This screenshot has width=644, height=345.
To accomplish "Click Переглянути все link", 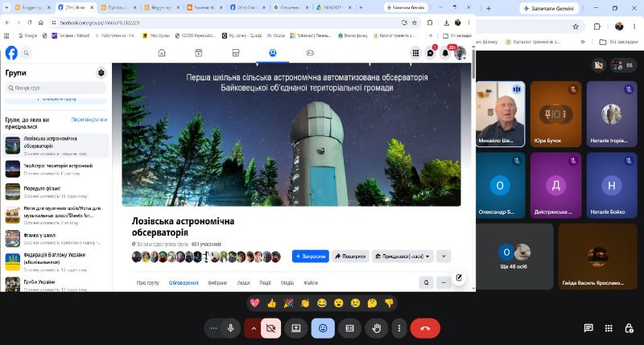I will [x=89, y=119].
